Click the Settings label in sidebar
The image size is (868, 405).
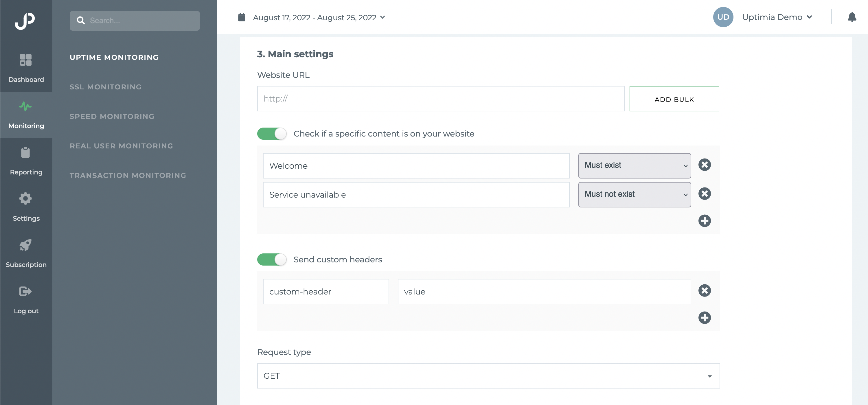pyautogui.click(x=26, y=218)
